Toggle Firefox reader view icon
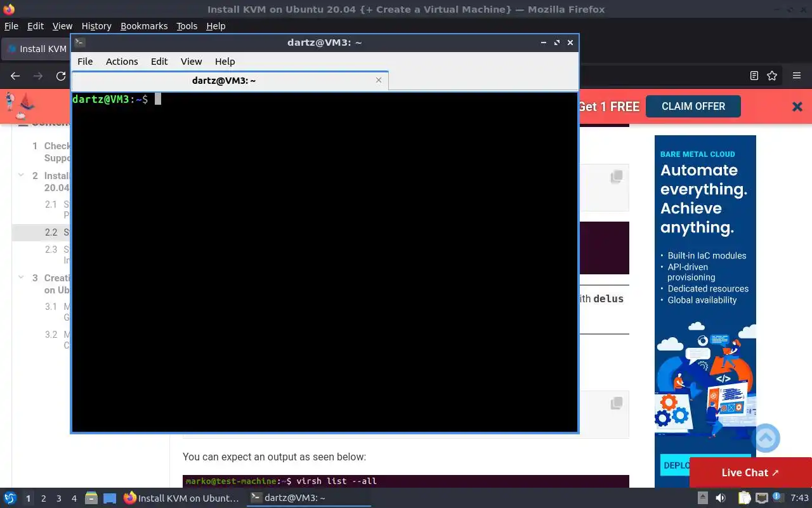 tap(754, 76)
